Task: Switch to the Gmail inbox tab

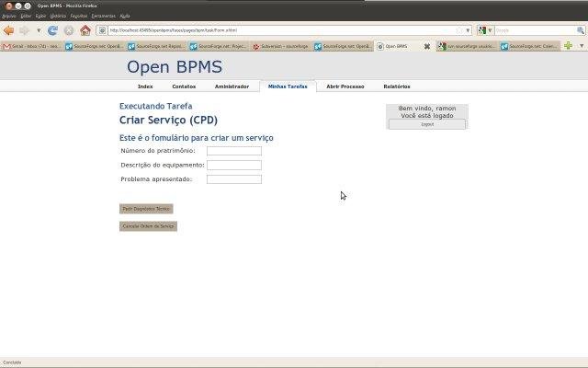Action: coord(31,46)
